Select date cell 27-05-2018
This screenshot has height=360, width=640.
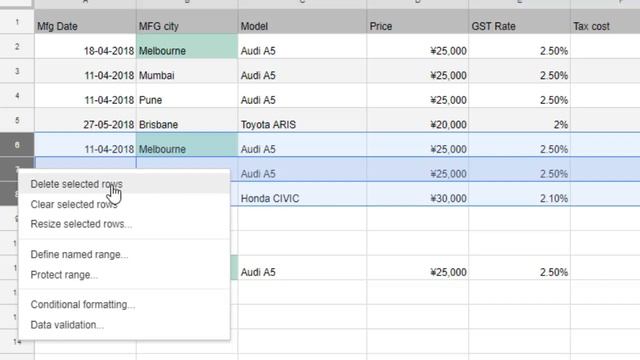tap(85, 120)
